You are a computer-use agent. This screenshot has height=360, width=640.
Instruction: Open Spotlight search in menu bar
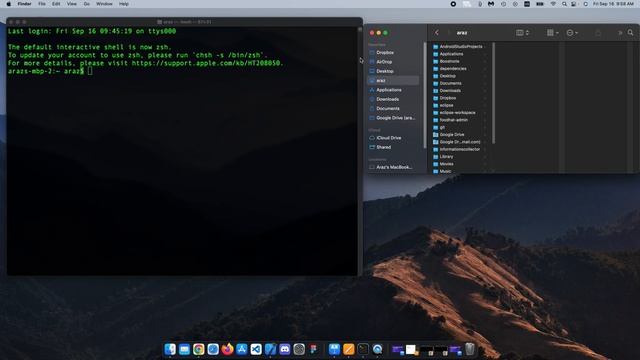(x=564, y=4)
